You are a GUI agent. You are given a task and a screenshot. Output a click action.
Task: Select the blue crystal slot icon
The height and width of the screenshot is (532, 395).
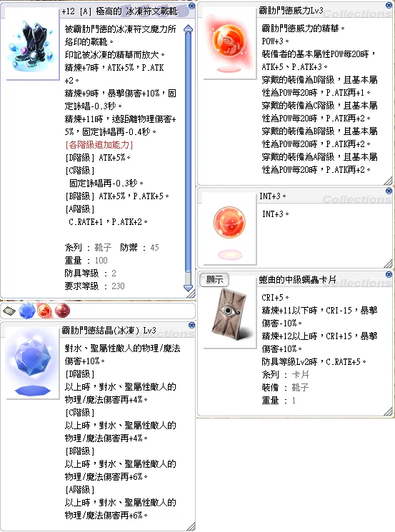27,311
